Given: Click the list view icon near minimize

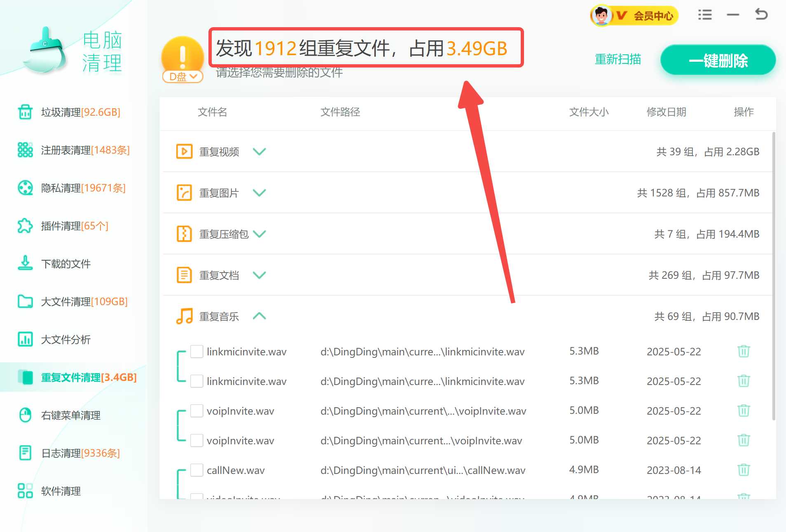Looking at the screenshot, I should 705,14.
